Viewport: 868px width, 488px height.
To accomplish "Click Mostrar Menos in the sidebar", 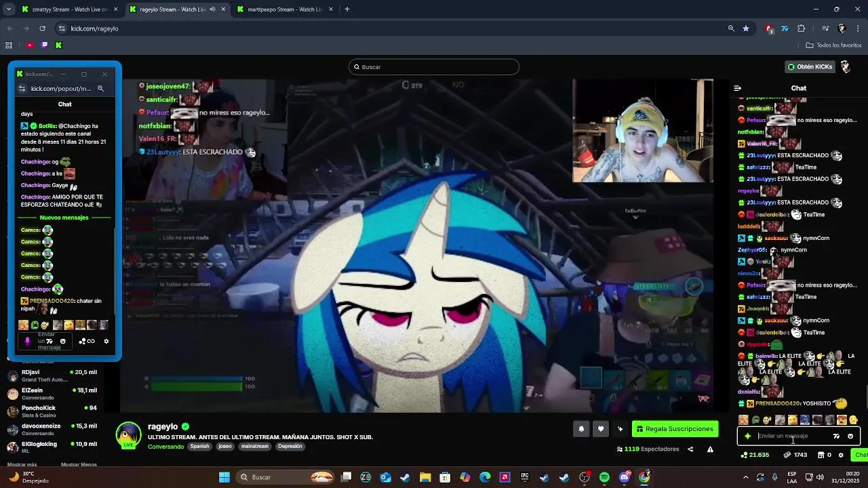I will click(79, 465).
